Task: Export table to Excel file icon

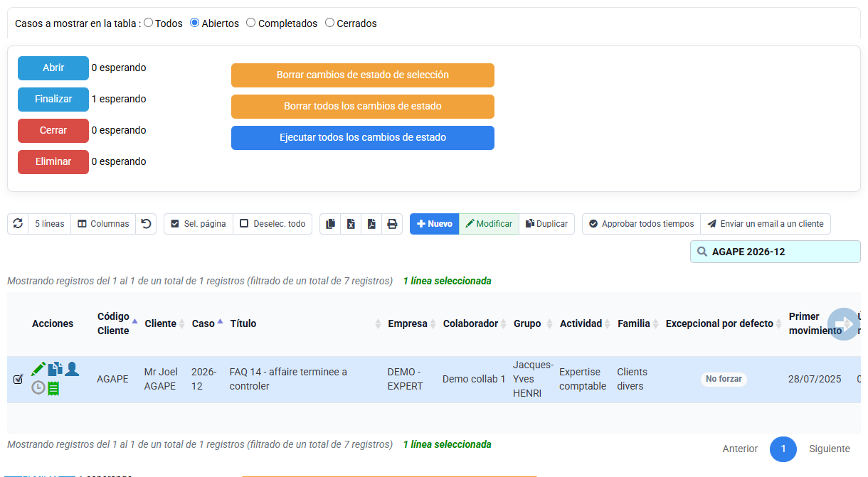Action: click(x=351, y=224)
